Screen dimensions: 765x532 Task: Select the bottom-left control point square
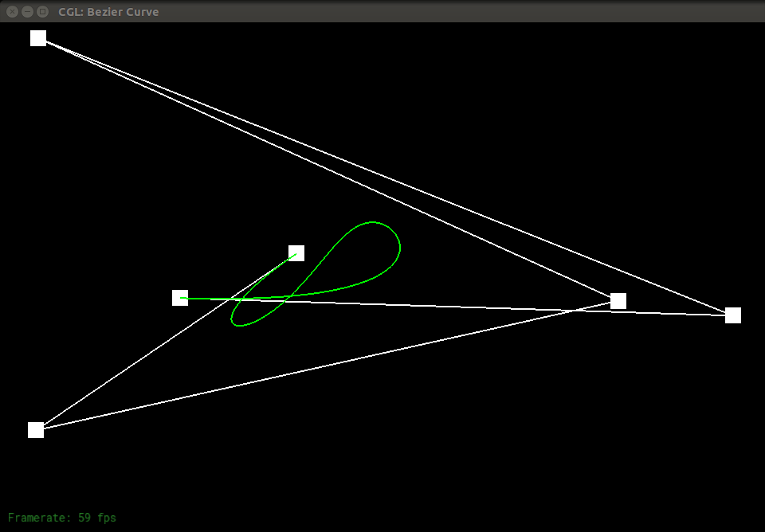[36, 430]
